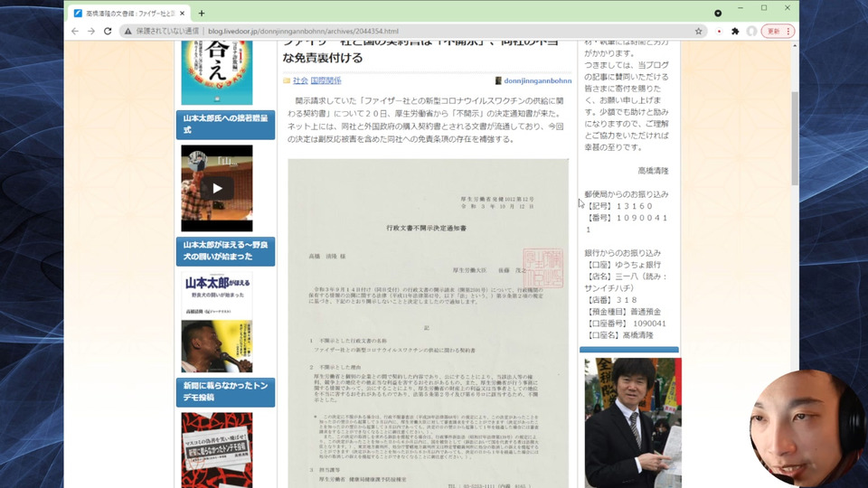
Task: Click the author icon beside donnjinngannbohnn
Action: pyautogui.click(x=498, y=80)
